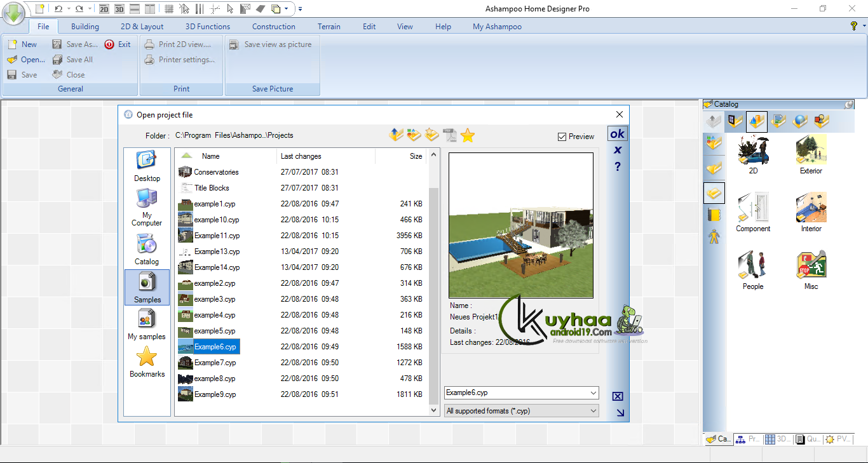Click the green arrow application button
Screen dimensions: 868x463
[13, 15]
